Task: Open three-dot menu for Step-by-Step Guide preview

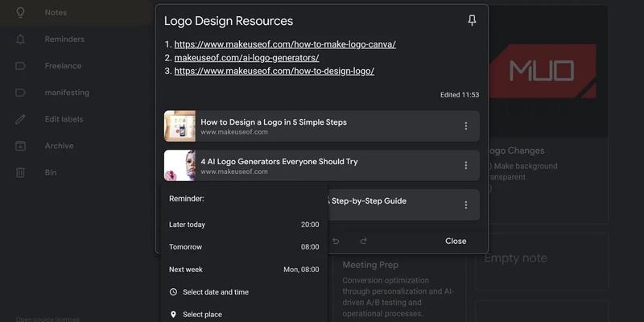Action: click(x=465, y=204)
